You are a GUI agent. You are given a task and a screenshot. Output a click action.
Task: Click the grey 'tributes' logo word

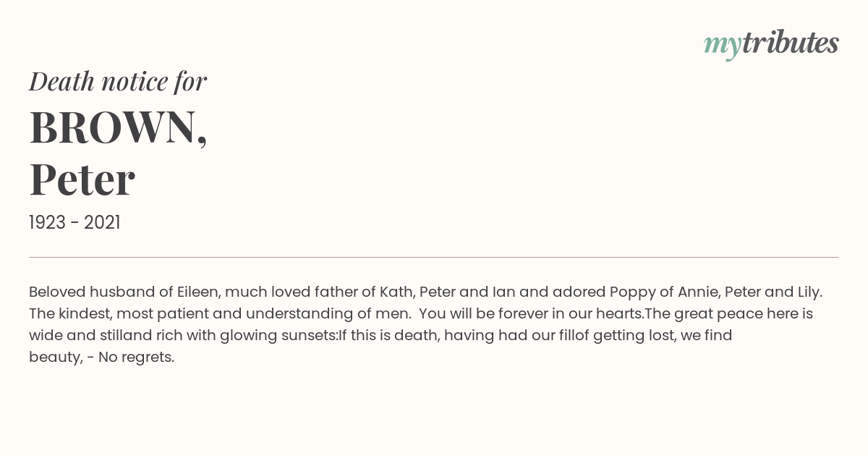click(790, 43)
